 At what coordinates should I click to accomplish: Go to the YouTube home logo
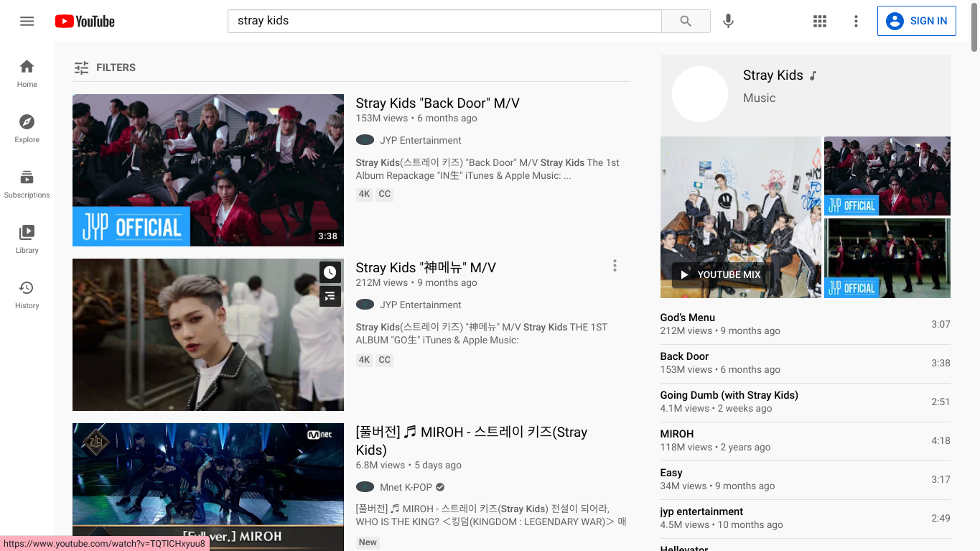coord(85,21)
